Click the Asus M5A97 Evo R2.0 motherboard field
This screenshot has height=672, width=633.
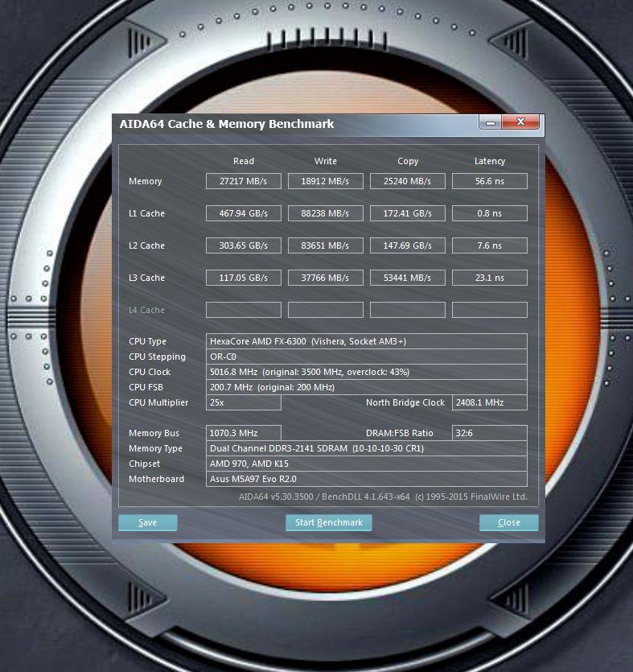(x=367, y=479)
